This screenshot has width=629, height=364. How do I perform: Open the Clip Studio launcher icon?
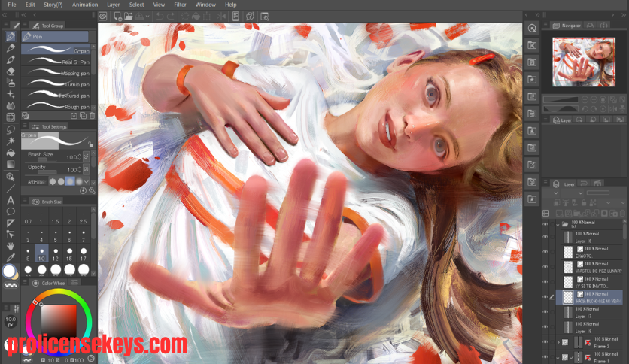pyautogui.click(x=103, y=16)
